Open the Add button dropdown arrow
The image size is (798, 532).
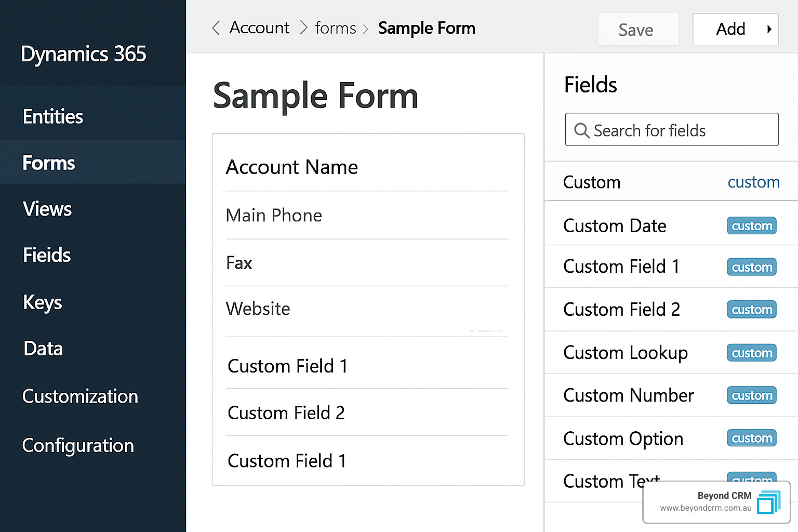pyautogui.click(x=769, y=30)
